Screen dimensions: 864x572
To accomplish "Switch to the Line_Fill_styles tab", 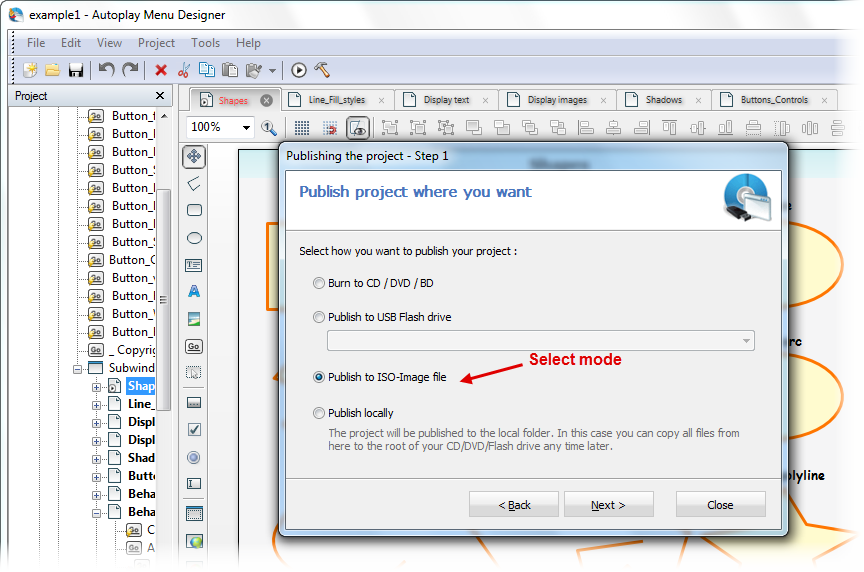I will pos(337,100).
